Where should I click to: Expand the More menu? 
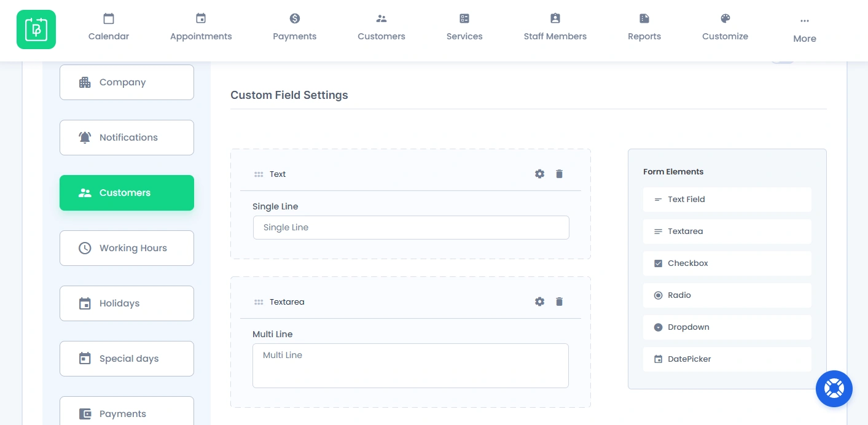click(805, 31)
